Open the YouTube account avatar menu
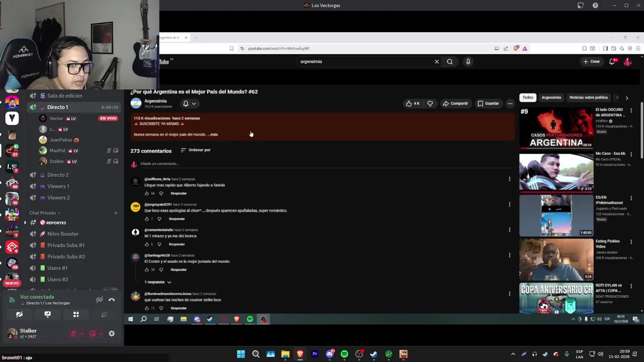This screenshot has height=362, width=644. tap(627, 62)
